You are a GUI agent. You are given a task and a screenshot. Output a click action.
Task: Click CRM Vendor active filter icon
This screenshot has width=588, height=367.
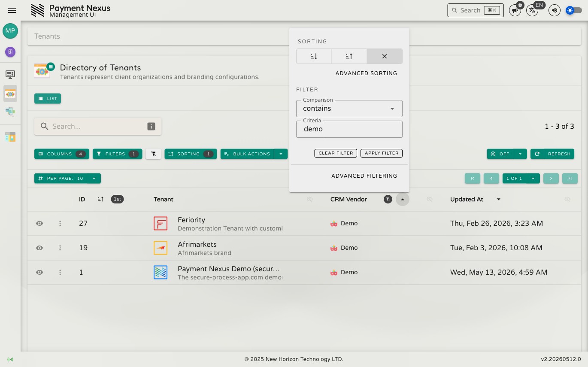[x=388, y=199]
